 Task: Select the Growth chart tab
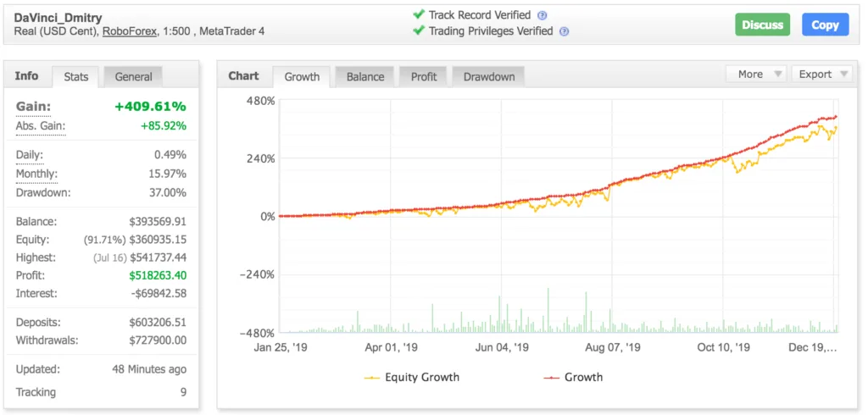point(302,77)
